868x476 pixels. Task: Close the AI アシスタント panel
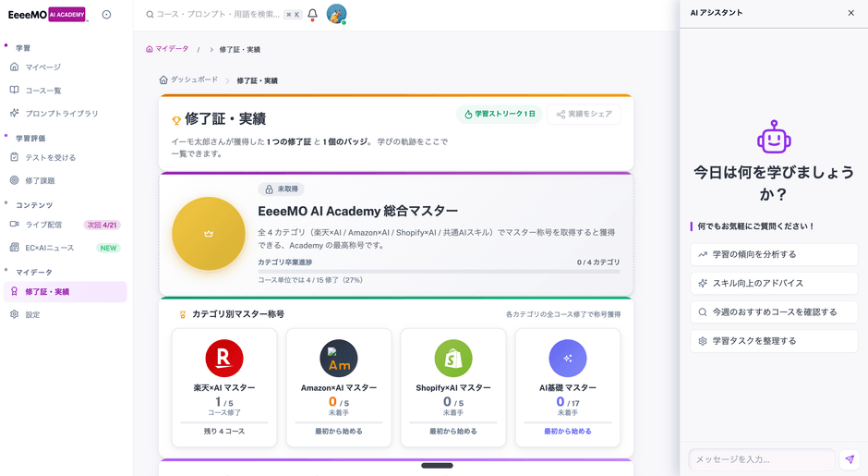[x=850, y=13]
